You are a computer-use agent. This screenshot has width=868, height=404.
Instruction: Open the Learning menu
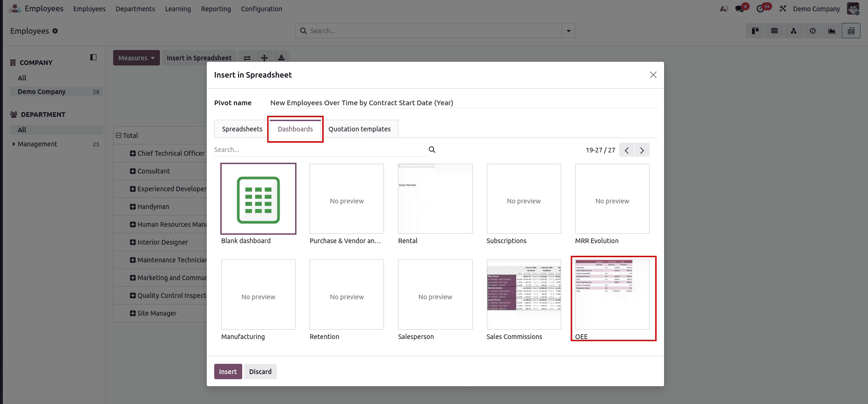tap(178, 9)
